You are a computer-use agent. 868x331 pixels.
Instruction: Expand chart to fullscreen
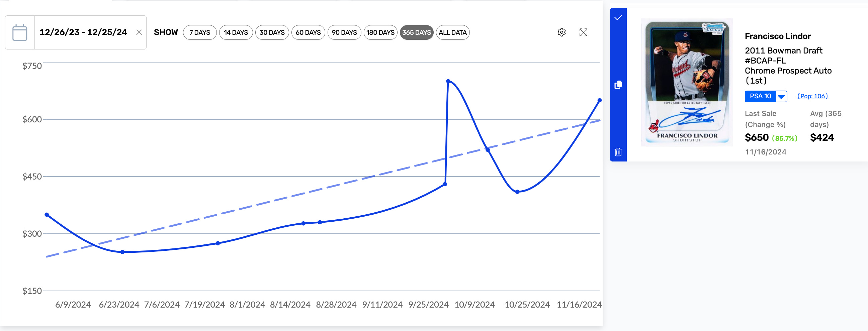[x=583, y=32]
